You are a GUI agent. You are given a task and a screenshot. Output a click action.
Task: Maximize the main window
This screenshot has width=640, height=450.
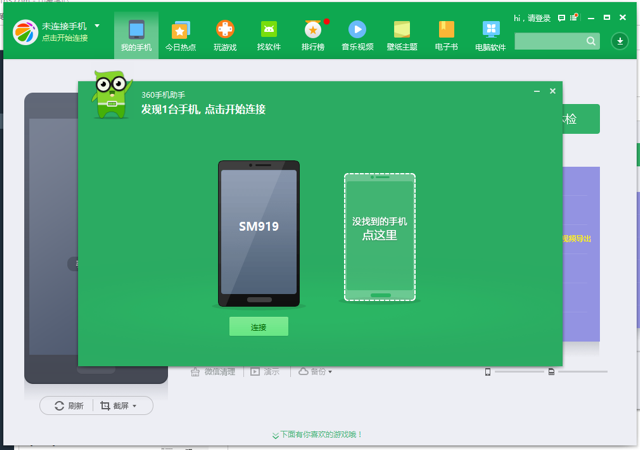point(607,18)
